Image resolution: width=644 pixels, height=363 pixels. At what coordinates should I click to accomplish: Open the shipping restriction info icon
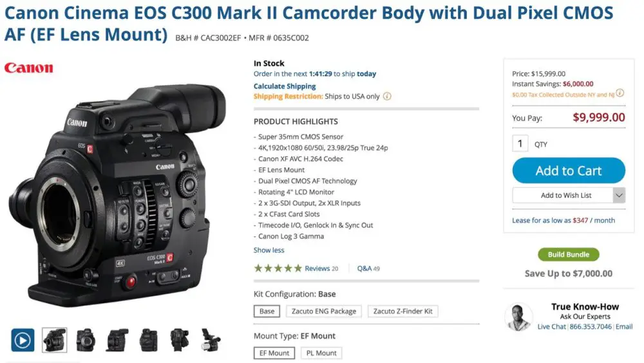[x=387, y=97]
